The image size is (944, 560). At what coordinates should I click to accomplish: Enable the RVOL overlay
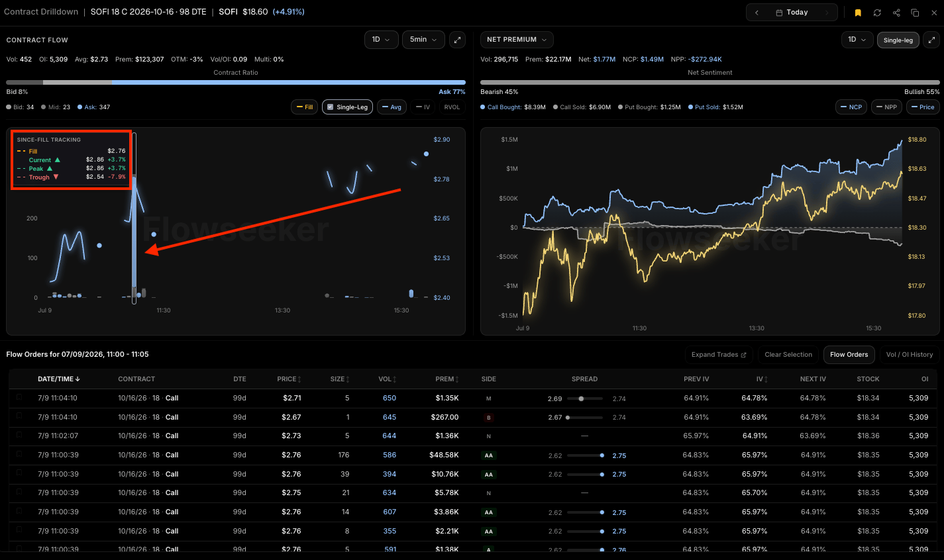pos(452,107)
